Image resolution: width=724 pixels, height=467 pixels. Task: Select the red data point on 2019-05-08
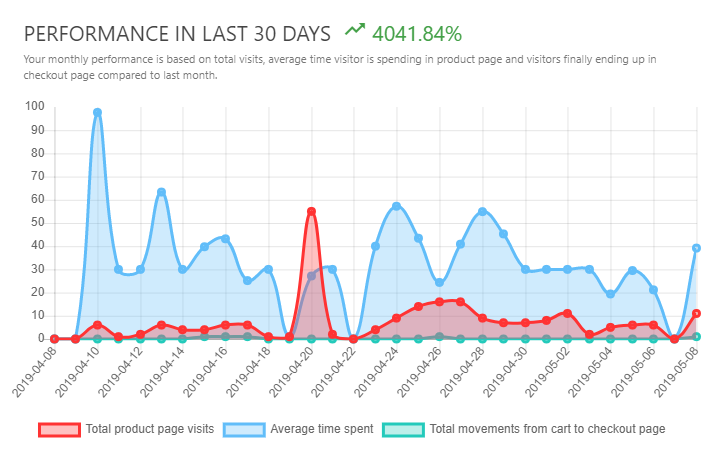pos(696,313)
